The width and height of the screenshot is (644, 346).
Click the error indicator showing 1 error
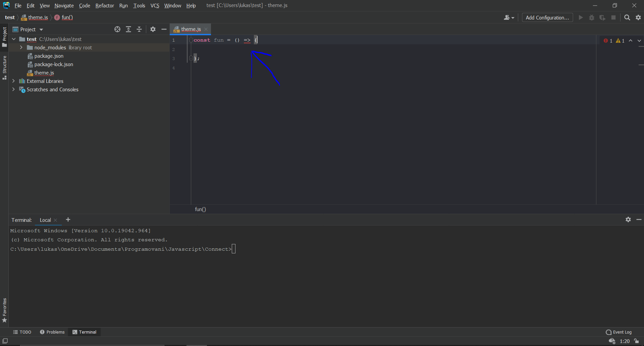(x=607, y=40)
